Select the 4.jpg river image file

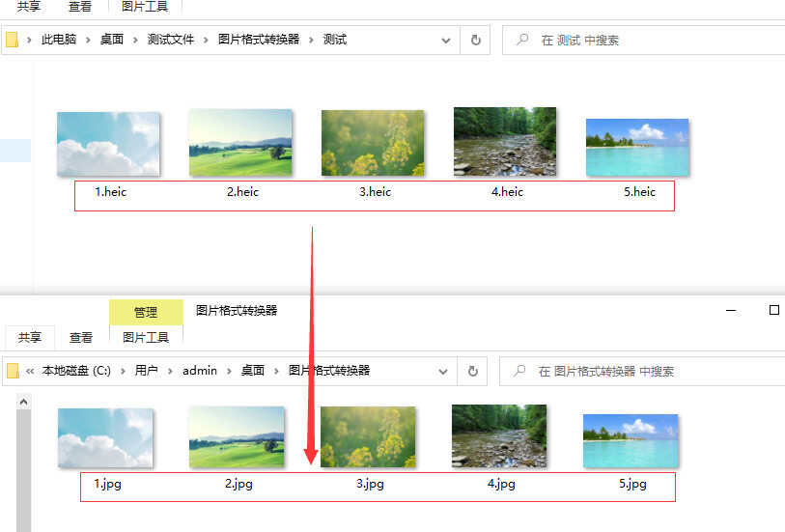(499, 435)
